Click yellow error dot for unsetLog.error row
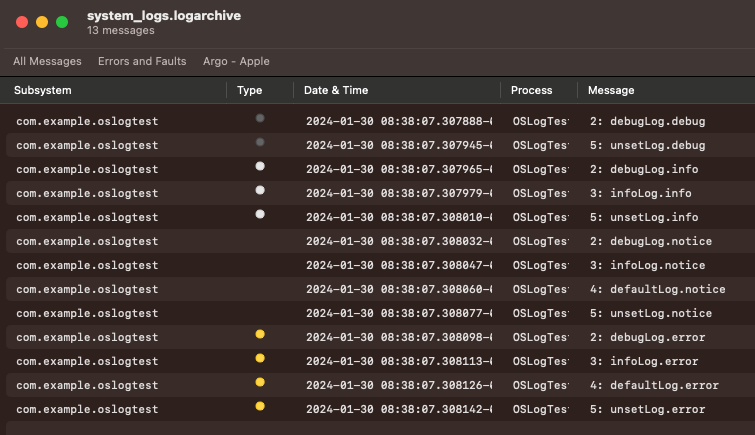Viewport: 755px width, 435px height. [x=260, y=406]
